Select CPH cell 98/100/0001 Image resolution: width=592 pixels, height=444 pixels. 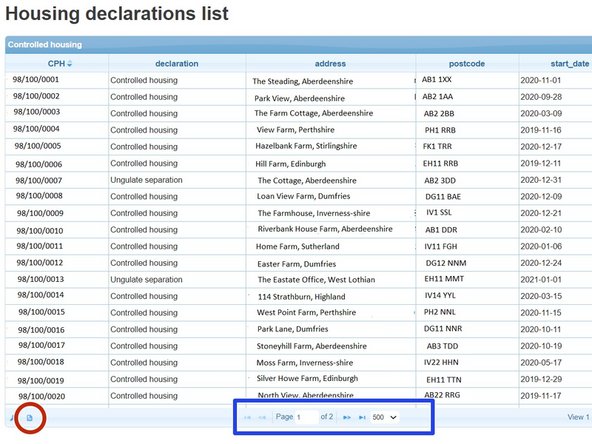[36, 79]
